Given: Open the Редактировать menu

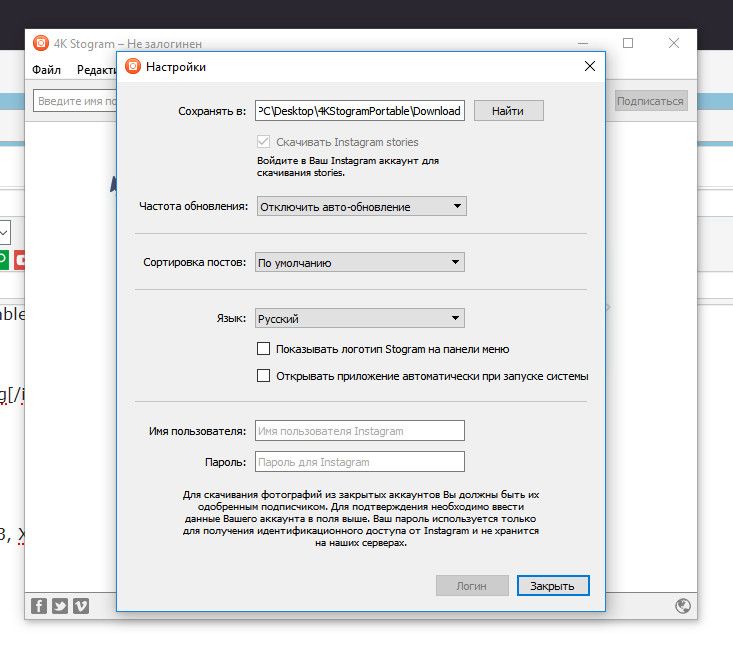Looking at the screenshot, I should click(x=96, y=70).
